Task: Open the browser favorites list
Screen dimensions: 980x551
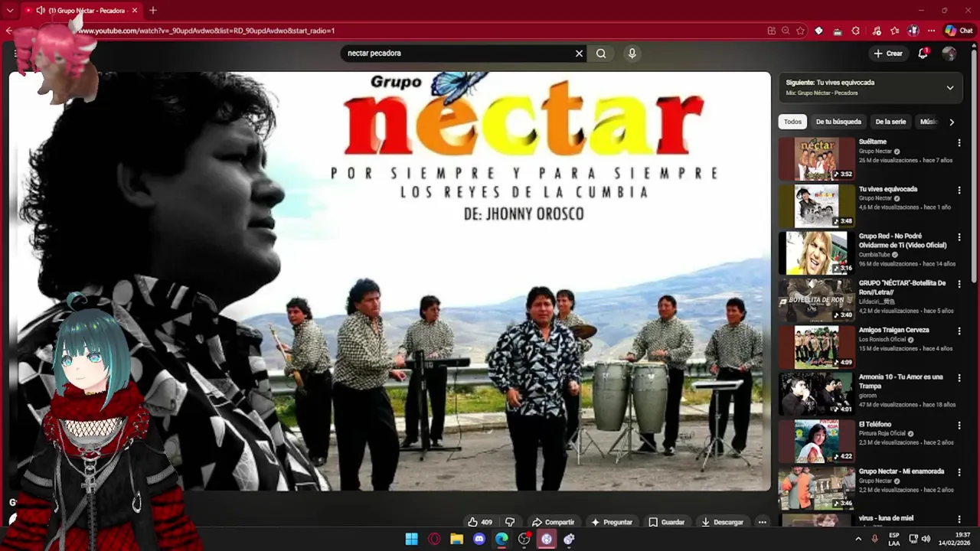Action: click(x=895, y=31)
